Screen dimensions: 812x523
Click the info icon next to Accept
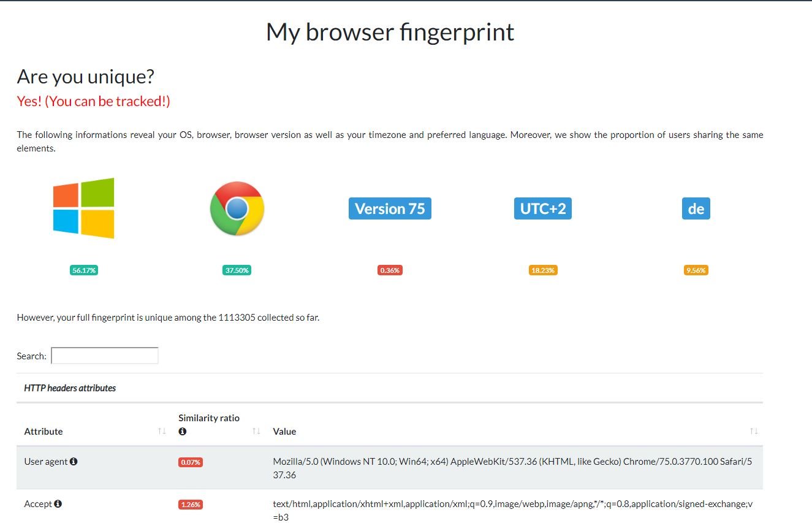pyautogui.click(x=58, y=503)
